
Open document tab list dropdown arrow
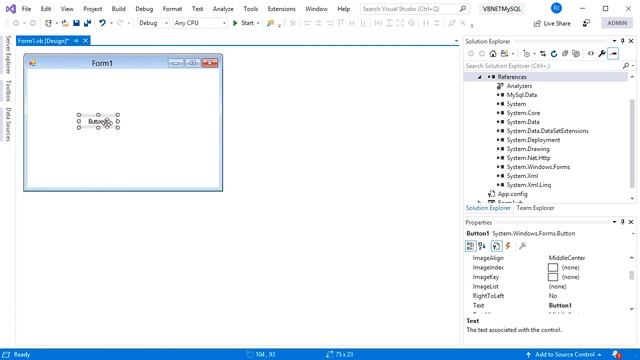coord(456,41)
